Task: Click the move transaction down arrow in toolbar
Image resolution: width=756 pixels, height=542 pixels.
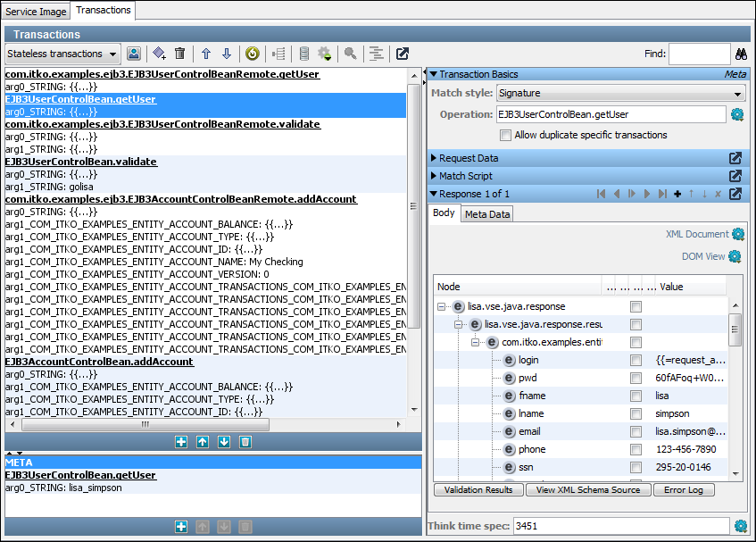Action: (x=227, y=54)
